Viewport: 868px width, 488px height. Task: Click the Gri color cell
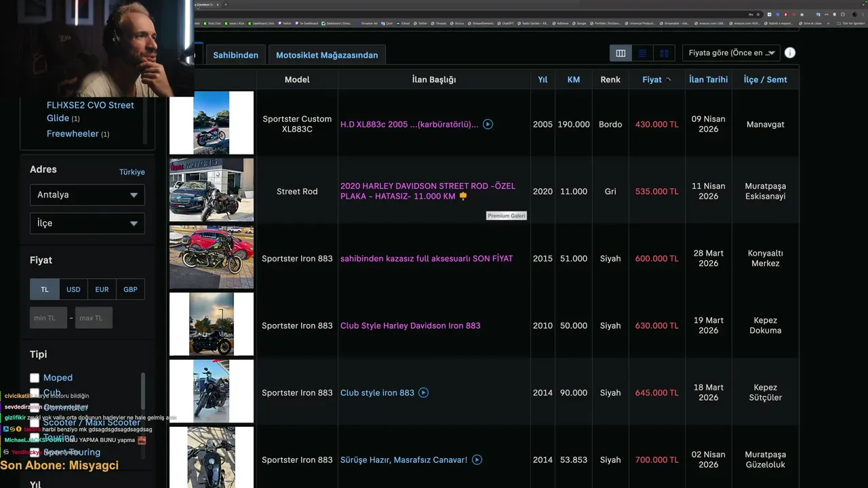[x=610, y=191]
